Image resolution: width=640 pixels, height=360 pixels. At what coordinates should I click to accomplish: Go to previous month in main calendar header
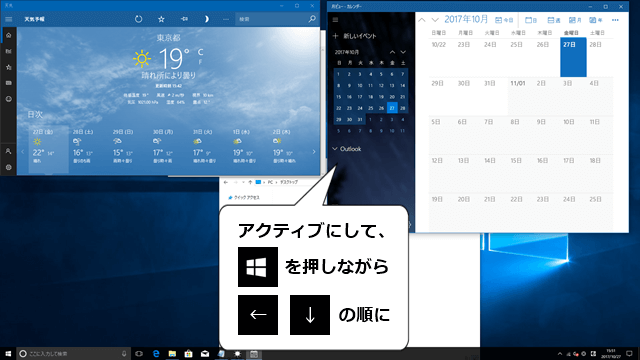(422, 20)
